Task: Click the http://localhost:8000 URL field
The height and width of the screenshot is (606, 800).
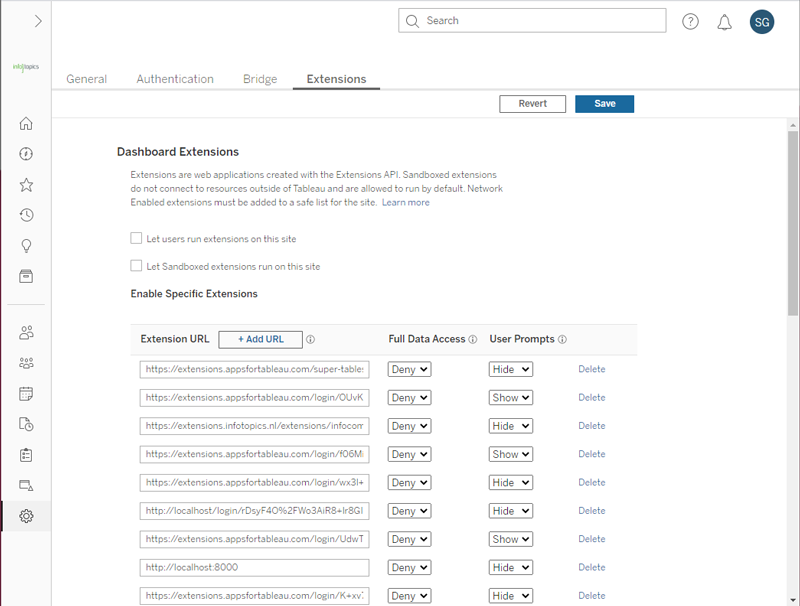Action: coord(254,567)
